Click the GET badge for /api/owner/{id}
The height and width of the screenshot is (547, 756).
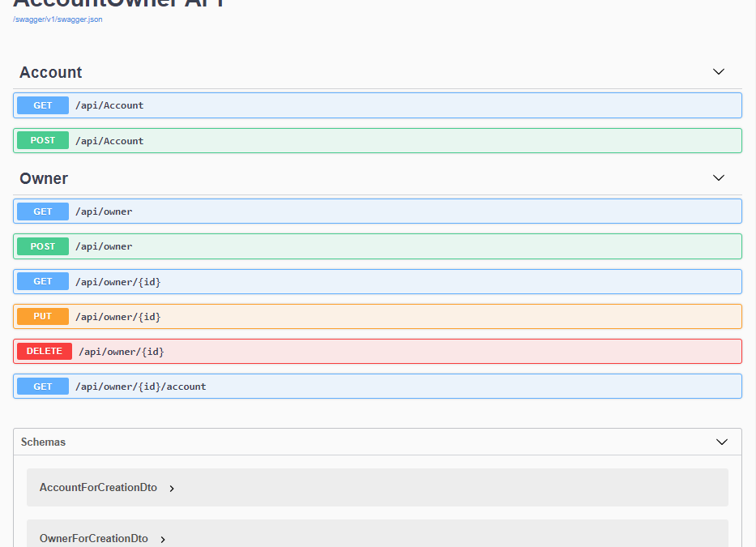(43, 281)
